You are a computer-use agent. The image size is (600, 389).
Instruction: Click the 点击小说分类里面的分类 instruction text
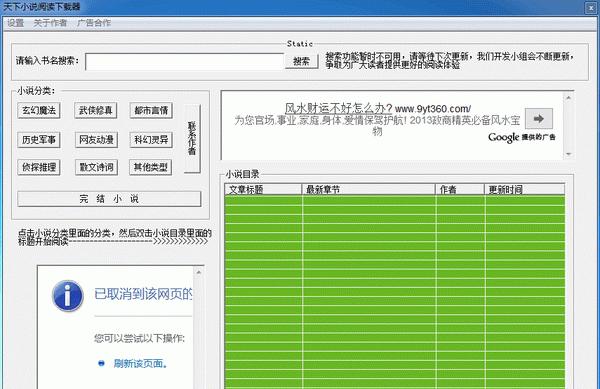point(115,237)
